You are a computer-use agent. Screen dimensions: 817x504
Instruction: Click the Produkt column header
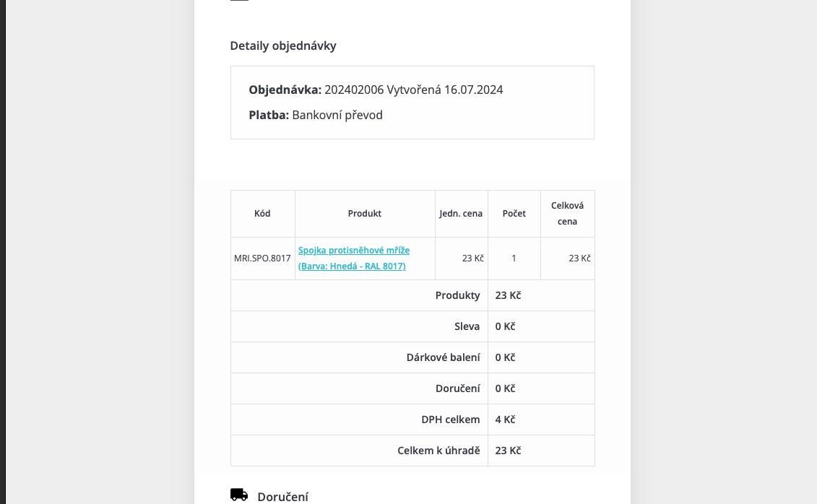365,214
